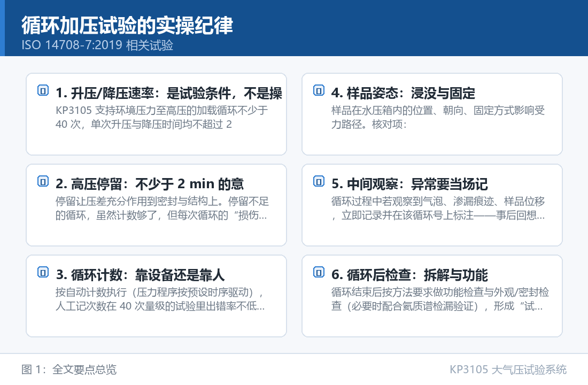Image resolution: width=588 pixels, height=385 pixels.
Task: Click the caption 图 1：全文要点总览
Action: 69,369
